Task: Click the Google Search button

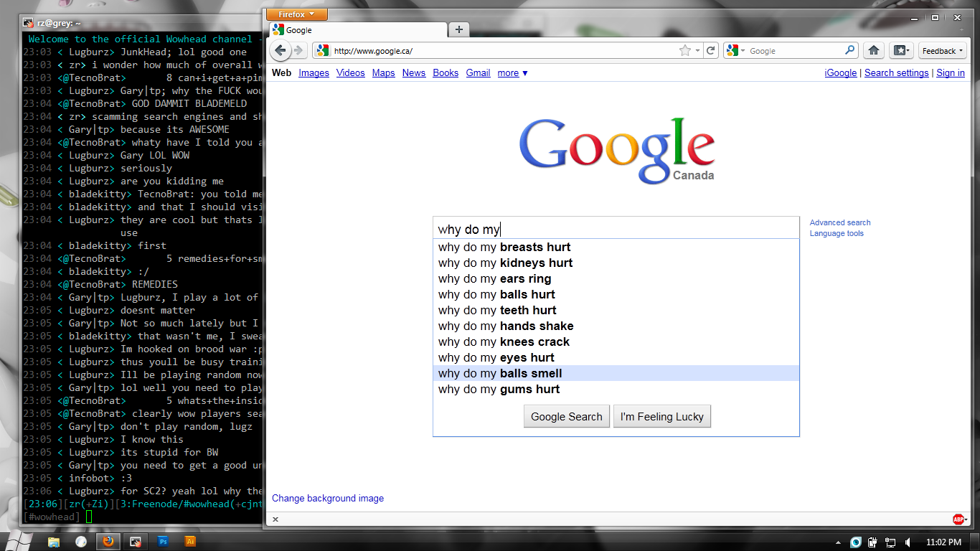Action: pyautogui.click(x=566, y=416)
